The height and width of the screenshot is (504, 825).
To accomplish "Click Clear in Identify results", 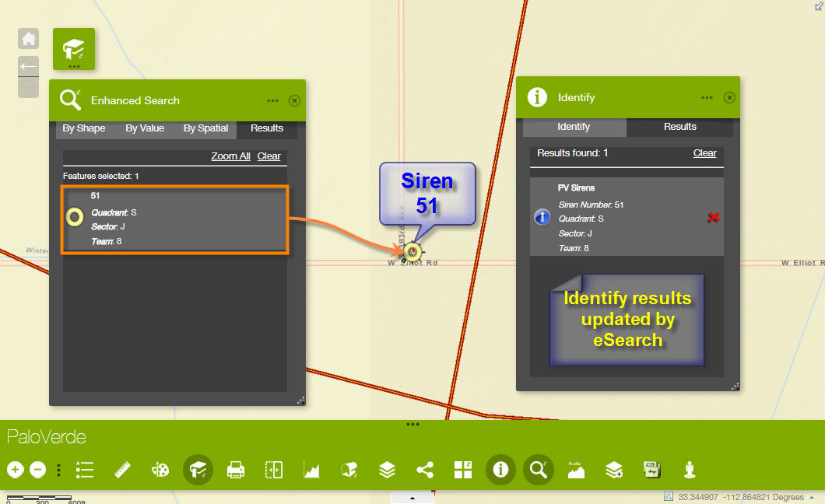I will [704, 153].
